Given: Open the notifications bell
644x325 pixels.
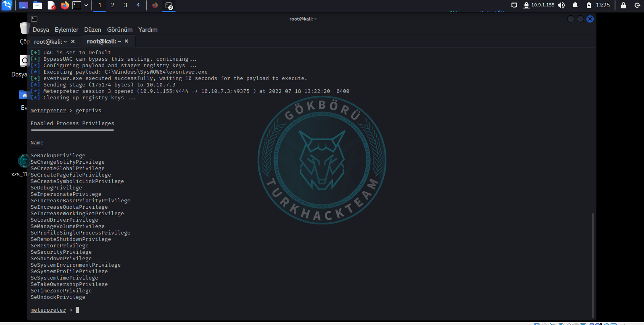Looking at the screenshot, I should [575, 5].
